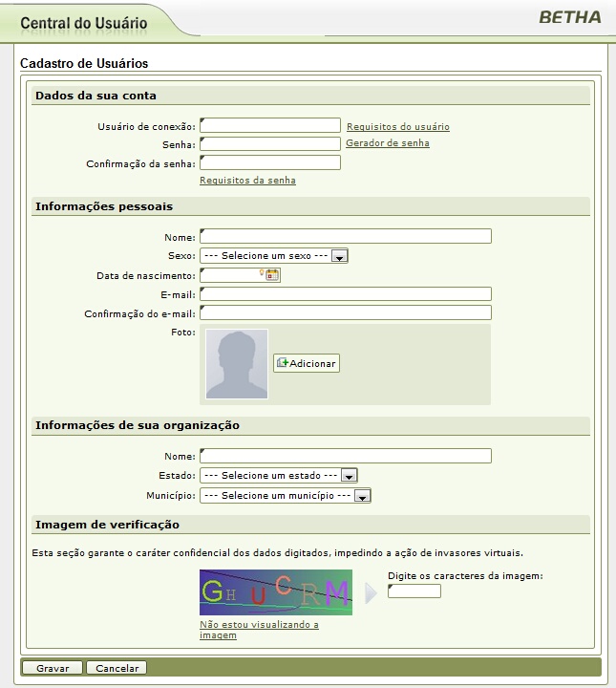Viewport: 616px width, 688px height.
Task: Click the Informações de sua organização heading
Action: point(138,425)
